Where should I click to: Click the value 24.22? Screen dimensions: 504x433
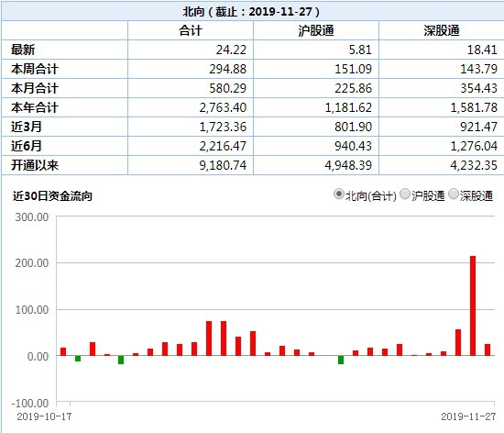[x=231, y=50]
